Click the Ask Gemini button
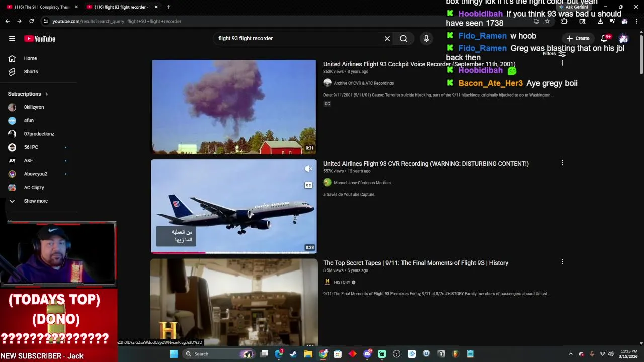644x362 pixels. (574, 7)
